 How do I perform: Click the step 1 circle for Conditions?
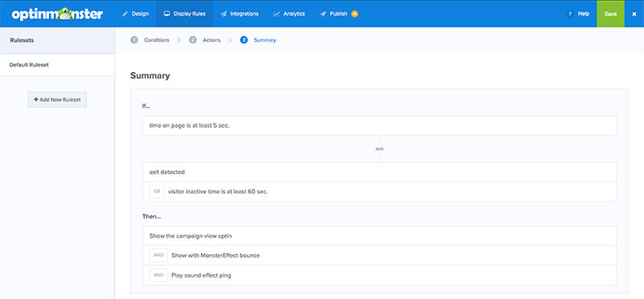(x=134, y=39)
